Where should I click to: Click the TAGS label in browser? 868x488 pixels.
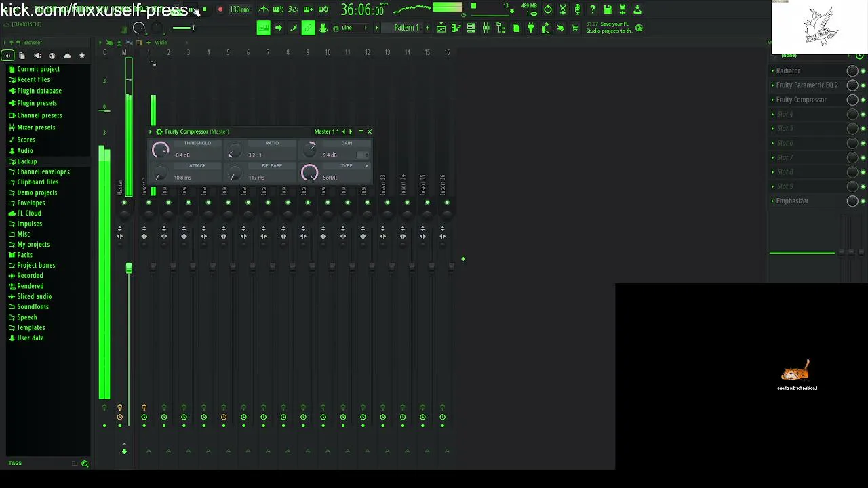[15, 464]
